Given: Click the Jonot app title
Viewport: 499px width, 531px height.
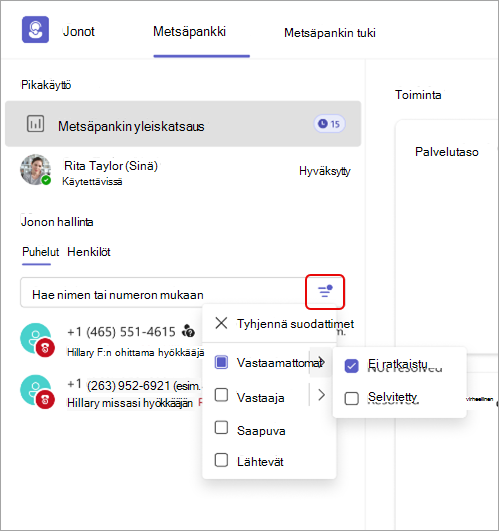Looking at the screenshot, I should [79, 31].
